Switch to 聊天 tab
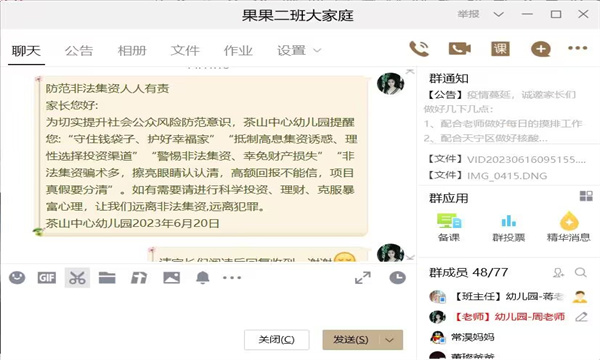Screen dimensions: 600x360 26,50
